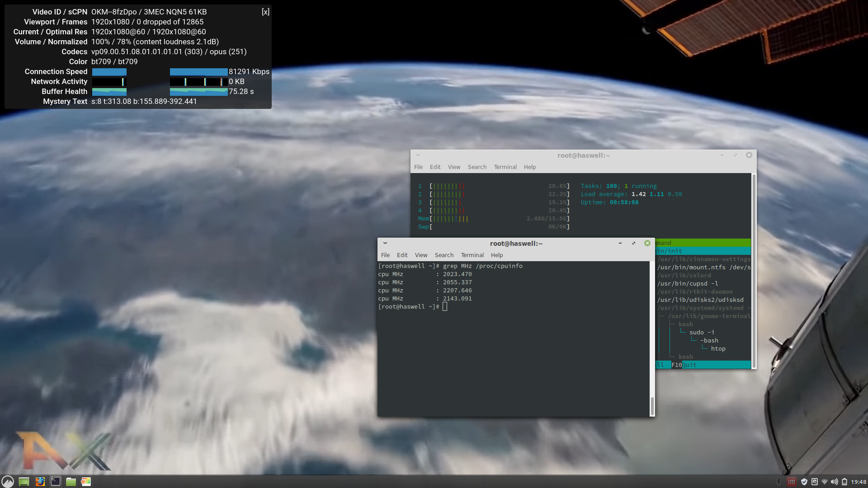The height and width of the screenshot is (488, 868).
Task: Open the Terminal menu in front terminal
Action: (472, 255)
